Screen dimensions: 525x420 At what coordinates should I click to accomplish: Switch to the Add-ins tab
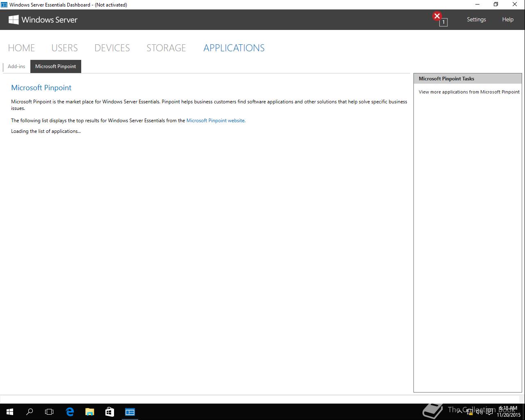click(x=16, y=66)
